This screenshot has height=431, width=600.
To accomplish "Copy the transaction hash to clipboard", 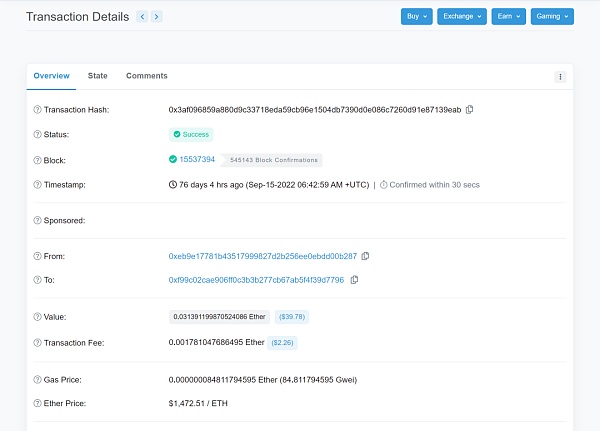I will [x=469, y=109].
